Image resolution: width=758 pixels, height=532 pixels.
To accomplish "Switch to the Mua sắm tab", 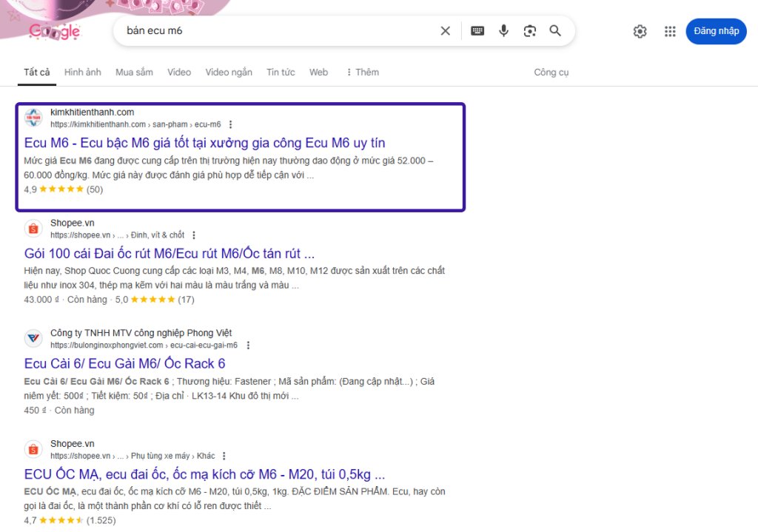I will pos(134,73).
